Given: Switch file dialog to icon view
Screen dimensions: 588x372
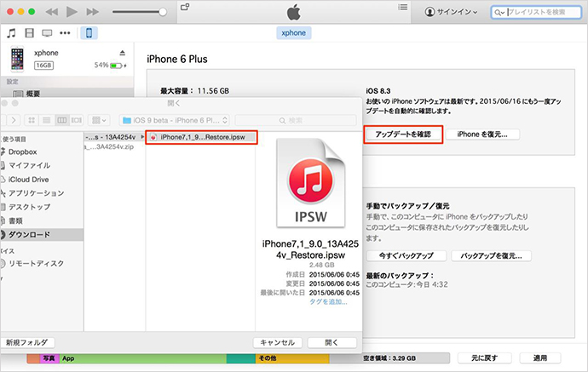Looking at the screenshot, I should coord(32,120).
